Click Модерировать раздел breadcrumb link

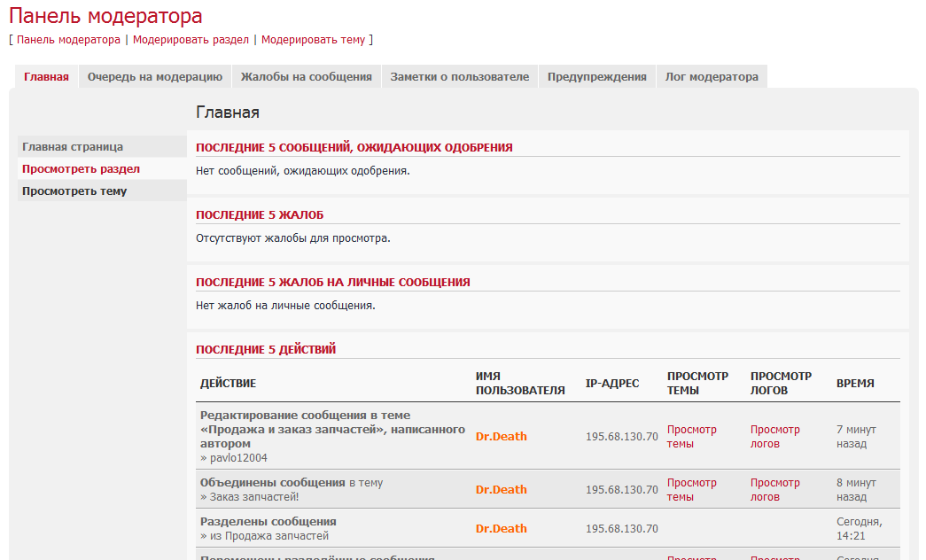(191, 40)
